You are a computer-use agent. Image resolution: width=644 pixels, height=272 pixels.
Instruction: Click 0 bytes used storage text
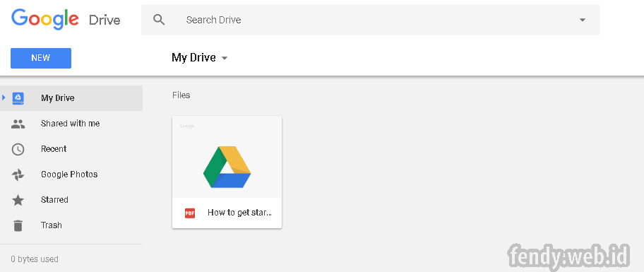click(x=35, y=259)
